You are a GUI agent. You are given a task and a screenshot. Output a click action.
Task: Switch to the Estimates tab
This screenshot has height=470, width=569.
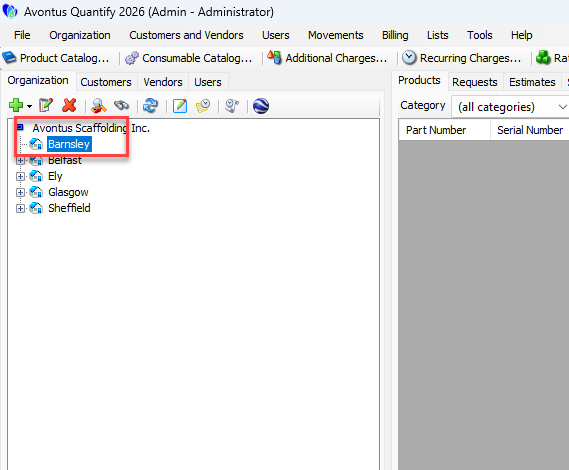coord(532,82)
